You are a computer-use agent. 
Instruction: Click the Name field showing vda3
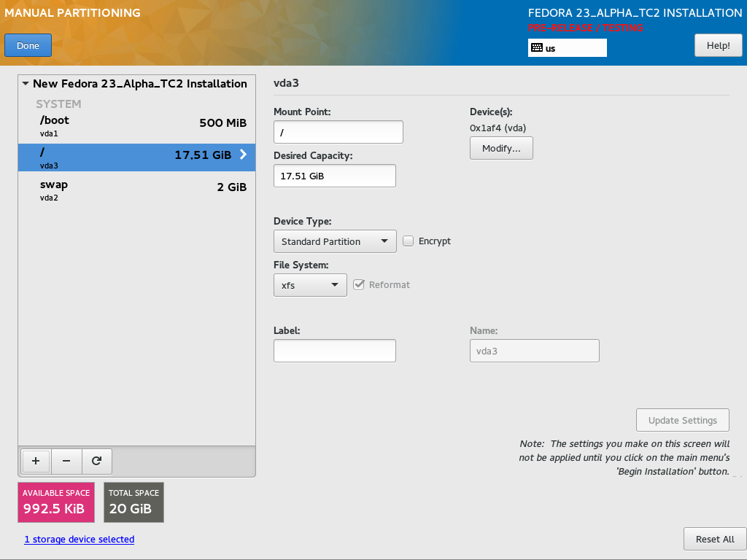(535, 351)
